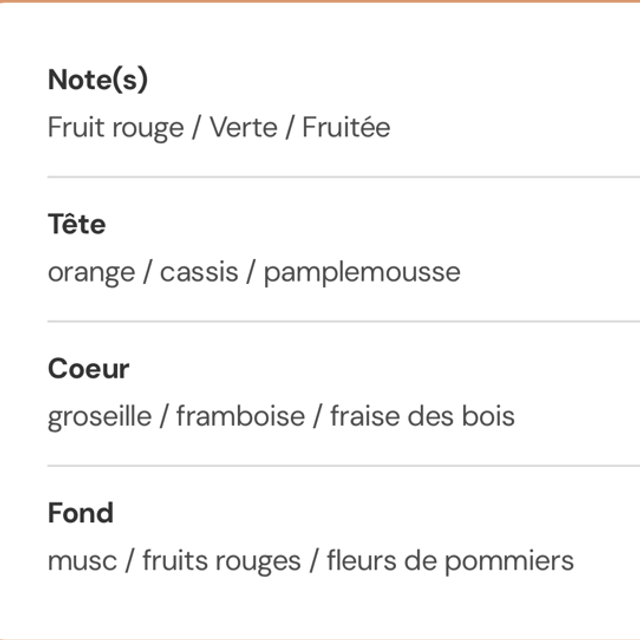Click the orange bar at the top
This screenshot has width=640, height=640.
[320, 1]
